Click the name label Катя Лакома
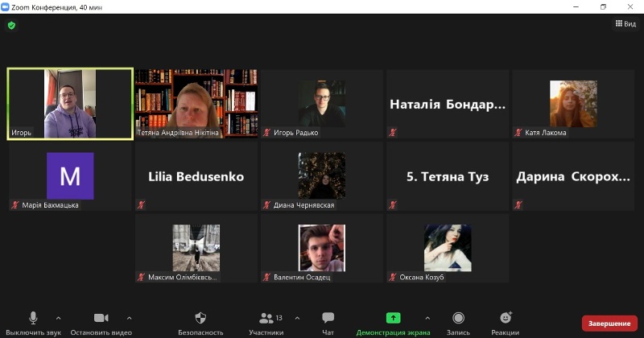644x338 pixels. pos(546,133)
